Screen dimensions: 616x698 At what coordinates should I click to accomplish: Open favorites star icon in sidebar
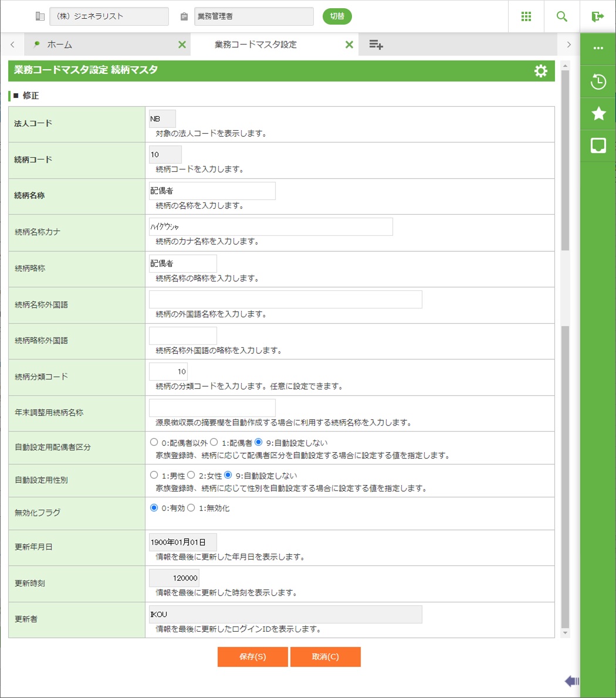pyautogui.click(x=598, y=113)
